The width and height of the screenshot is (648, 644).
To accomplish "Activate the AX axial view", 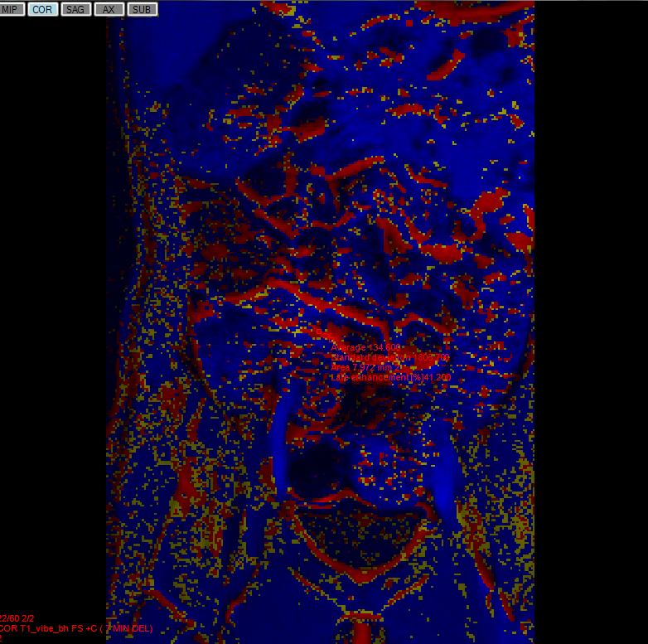I will tap(109, 9).
